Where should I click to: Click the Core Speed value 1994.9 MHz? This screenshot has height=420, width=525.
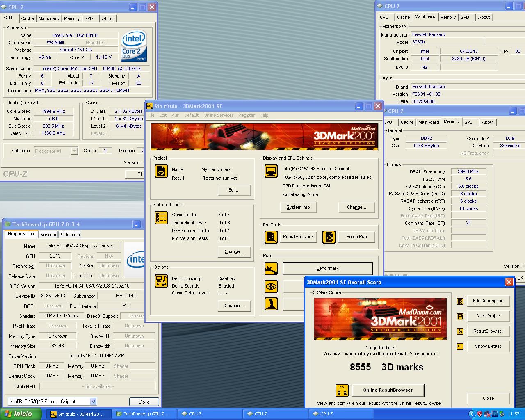coord(53,111)
